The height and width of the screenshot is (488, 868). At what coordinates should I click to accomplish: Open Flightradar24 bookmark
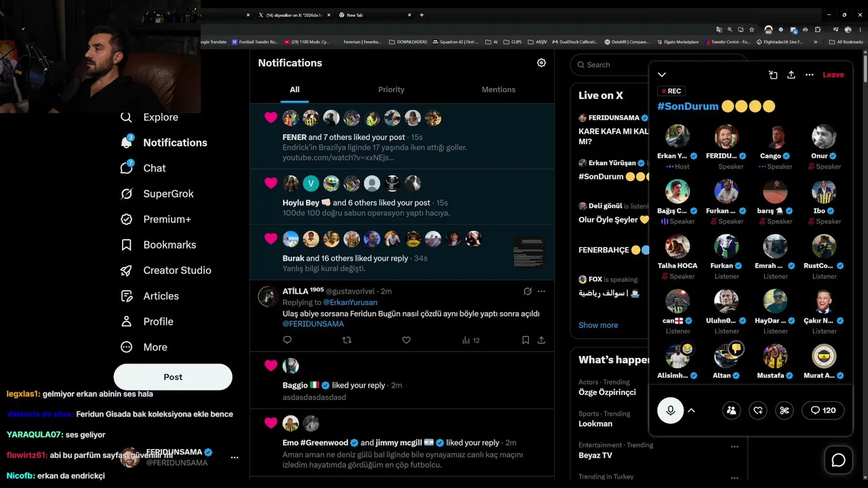click(x=778, y=42)
